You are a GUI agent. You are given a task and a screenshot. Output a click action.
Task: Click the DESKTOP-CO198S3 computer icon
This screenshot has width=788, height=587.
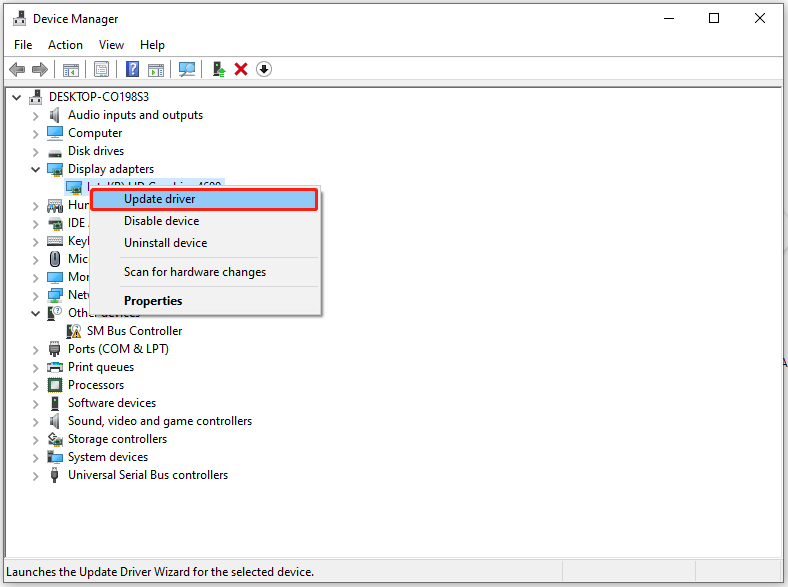pyautogui.click(x=36, y=97)
